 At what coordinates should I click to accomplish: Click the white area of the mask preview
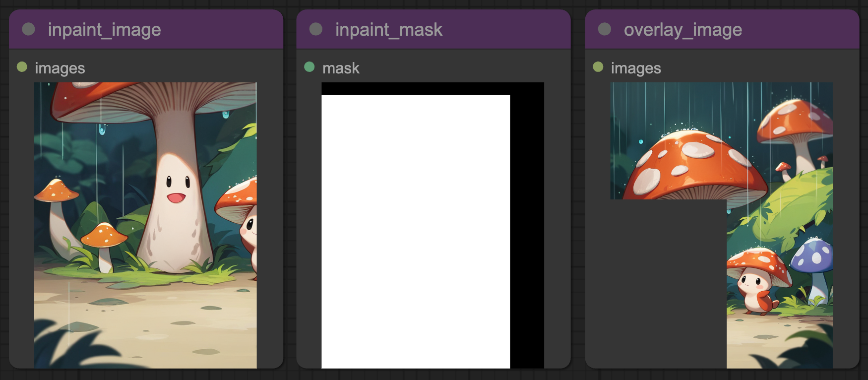click(416, 232)
